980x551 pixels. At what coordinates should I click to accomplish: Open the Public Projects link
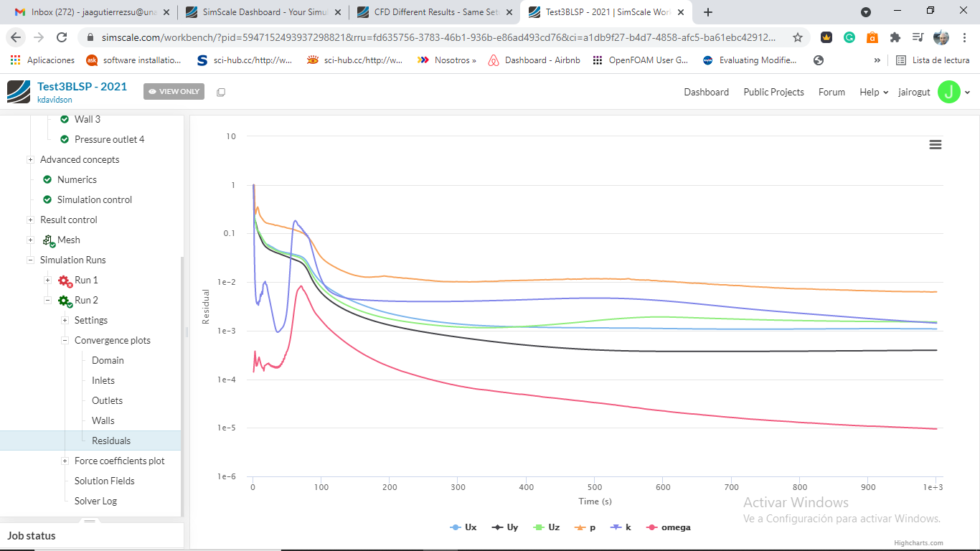(773, 92)
